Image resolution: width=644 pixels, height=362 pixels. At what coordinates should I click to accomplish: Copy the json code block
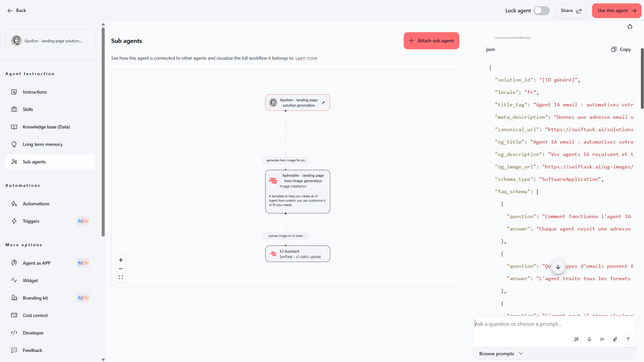pos(621,49)
